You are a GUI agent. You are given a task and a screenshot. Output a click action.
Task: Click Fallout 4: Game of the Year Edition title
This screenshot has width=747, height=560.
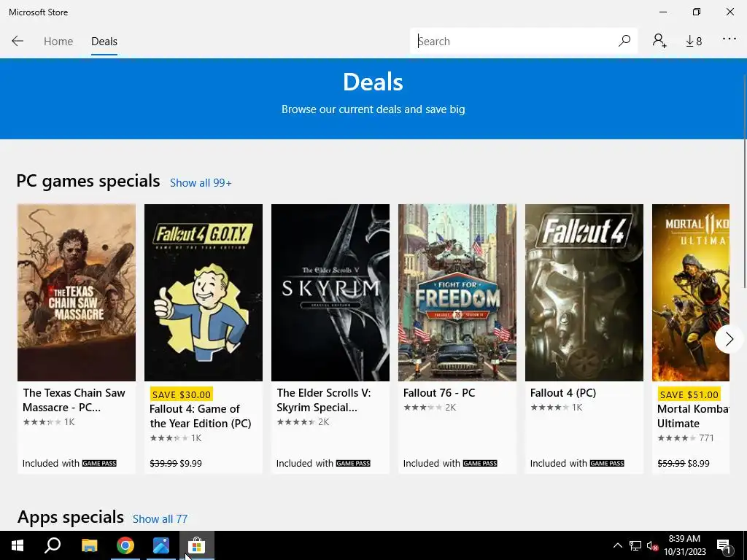201,416
